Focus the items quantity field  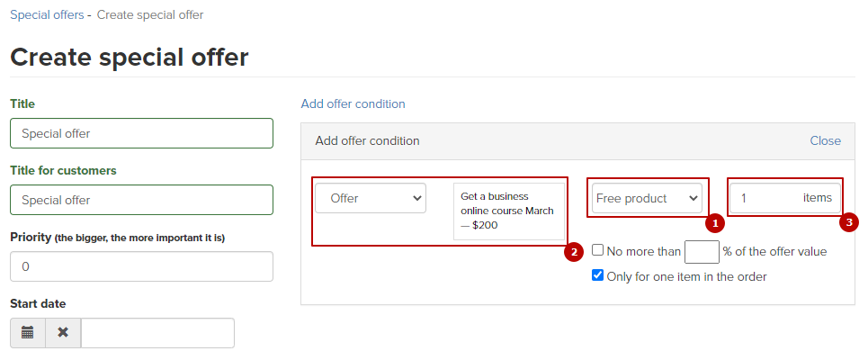tap(784, 198)
